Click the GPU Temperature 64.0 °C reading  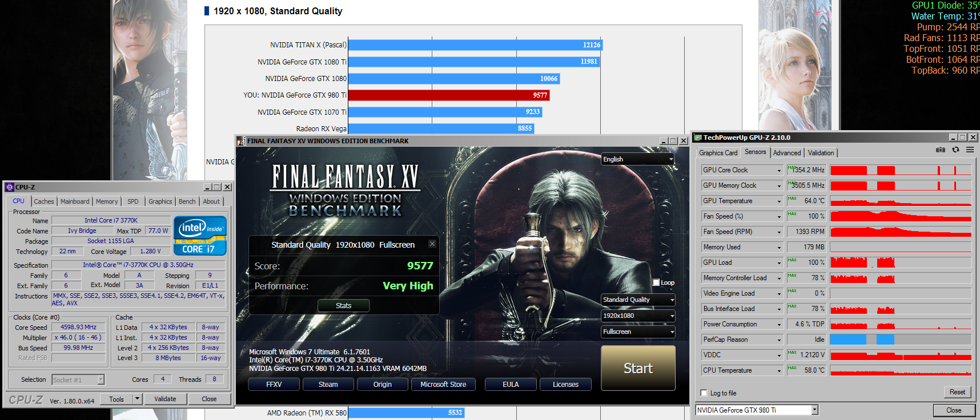(806, 201)
